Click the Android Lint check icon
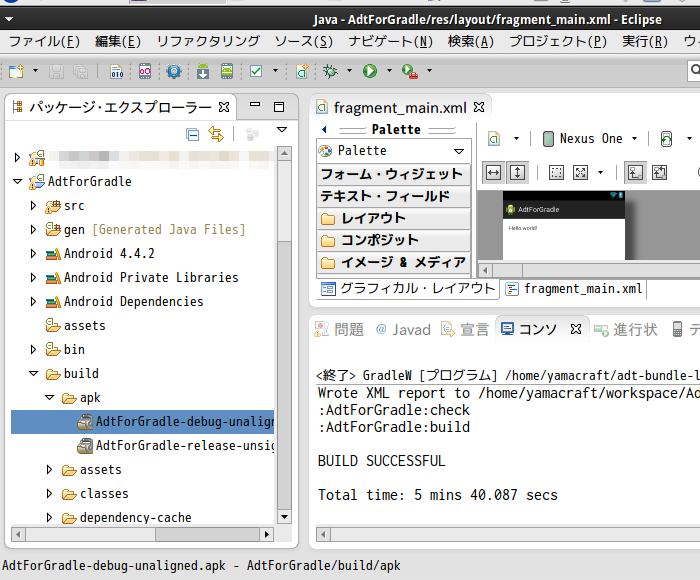Image resolution: width=700 pixels, height=580 pixels. pyautogui.click(x=256, y=71)
